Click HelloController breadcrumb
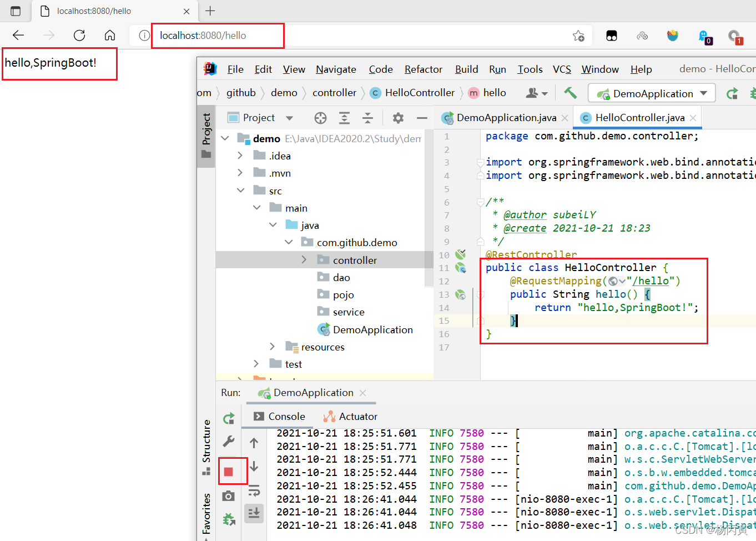 pos(412,93)
